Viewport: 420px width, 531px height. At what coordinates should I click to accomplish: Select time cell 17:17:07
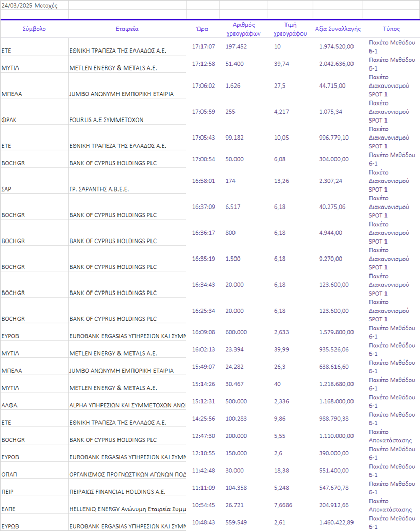click(x=204, y=47)
